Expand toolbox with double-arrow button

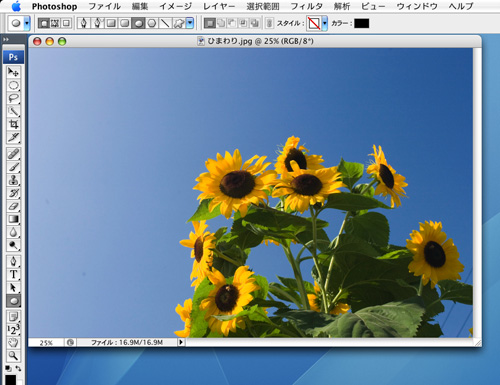6,39
